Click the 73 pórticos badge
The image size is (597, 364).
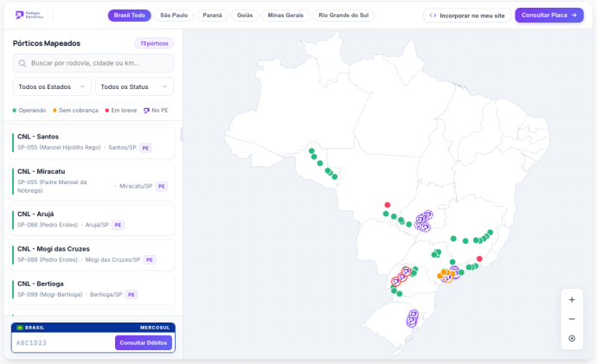(154, 43)
